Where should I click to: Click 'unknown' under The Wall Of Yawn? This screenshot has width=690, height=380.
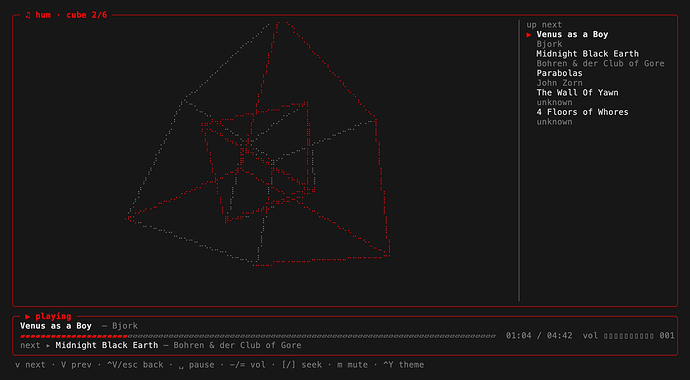[554, 102]
